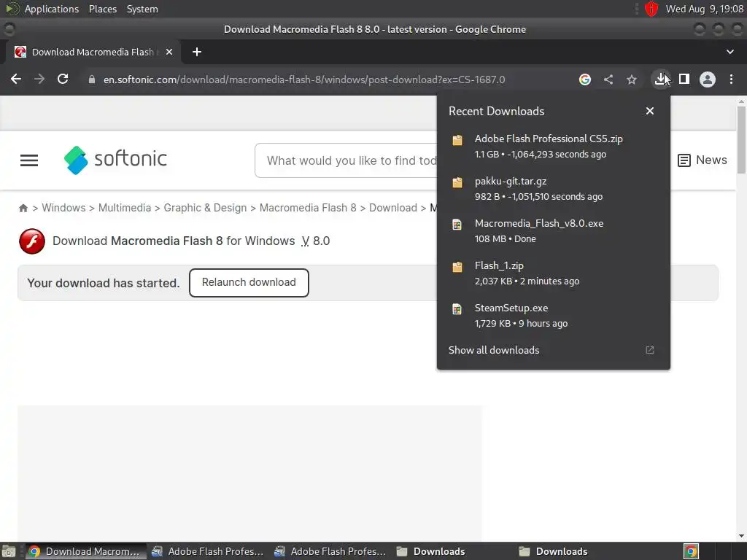
Task: Click exe icon beside Macromedia_Flash_v8.0.exe
Action: point(457,225)
